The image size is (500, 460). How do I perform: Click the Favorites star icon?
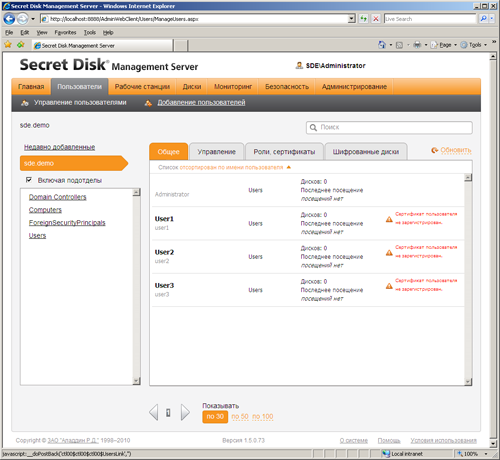8,44
